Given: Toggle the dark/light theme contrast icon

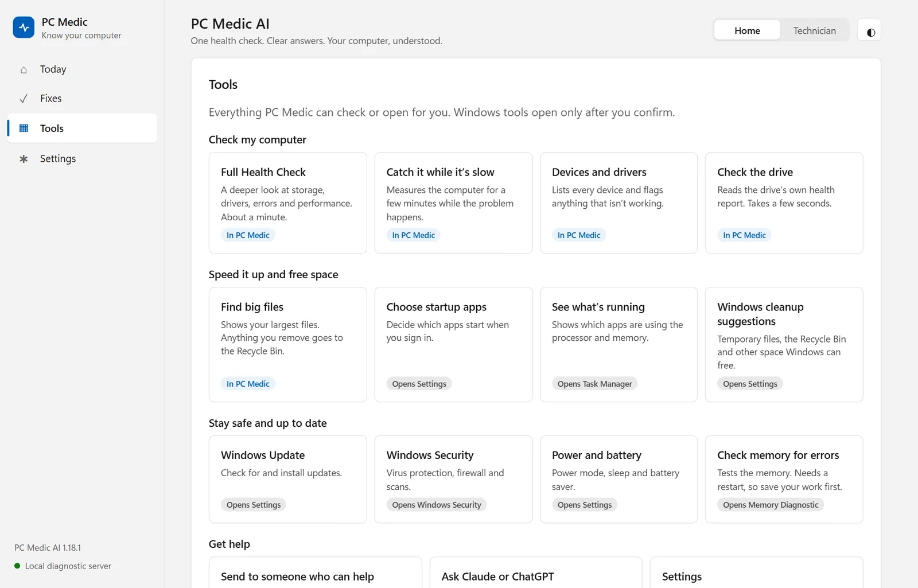Looking at the screenshot, I should click(x=869, y=30).
